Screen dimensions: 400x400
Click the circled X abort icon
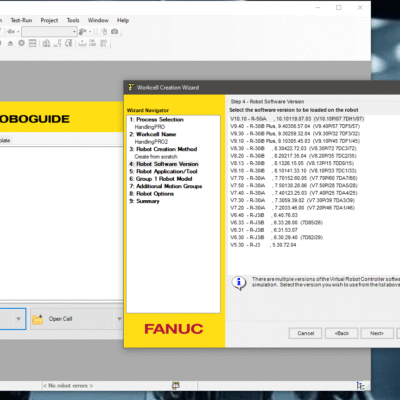click(x=22, y=43)
